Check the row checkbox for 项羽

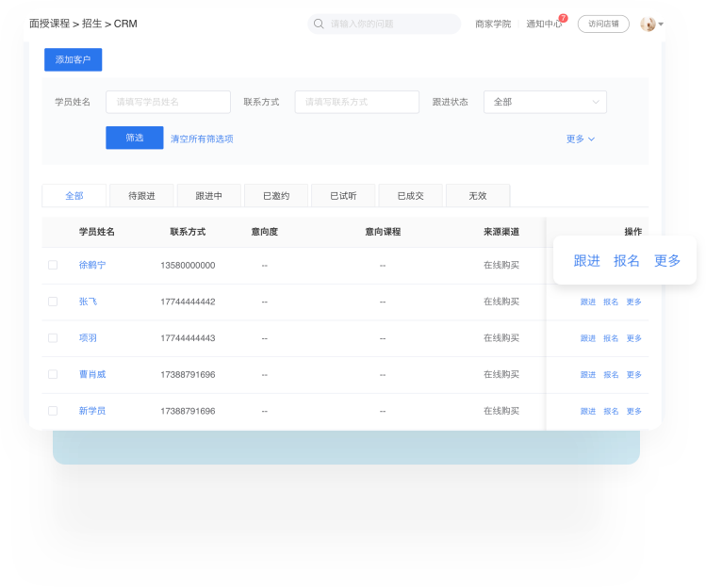[53, 338]
